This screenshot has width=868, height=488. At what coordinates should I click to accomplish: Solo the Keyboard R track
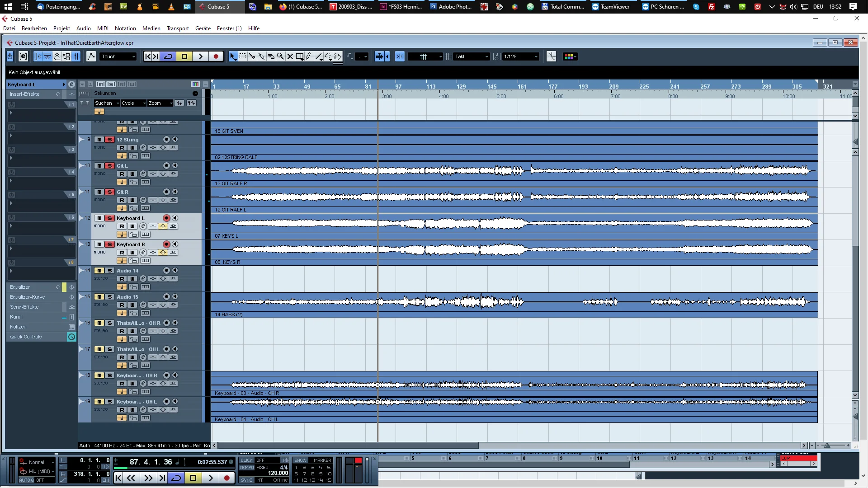(x=109, y=244)
